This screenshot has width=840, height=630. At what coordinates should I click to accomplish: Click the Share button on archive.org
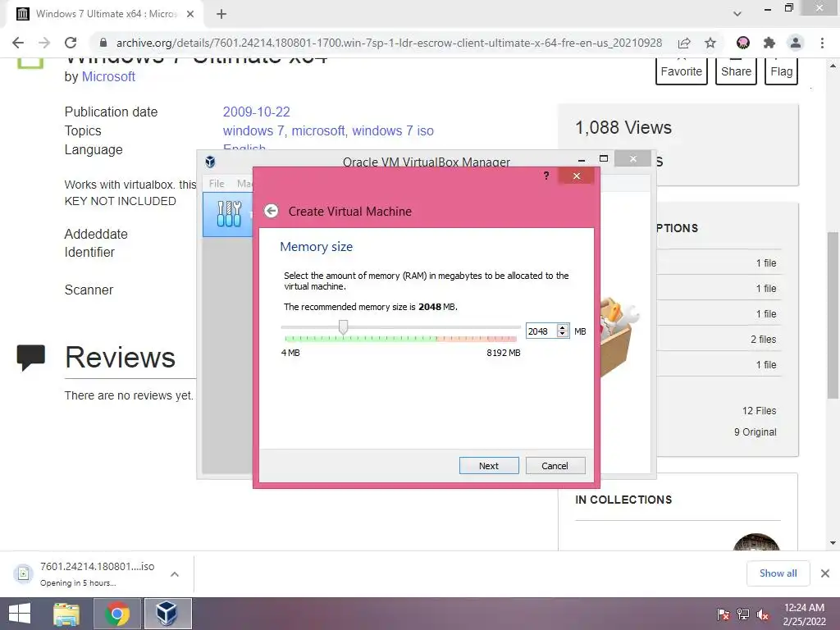point(736,71)
